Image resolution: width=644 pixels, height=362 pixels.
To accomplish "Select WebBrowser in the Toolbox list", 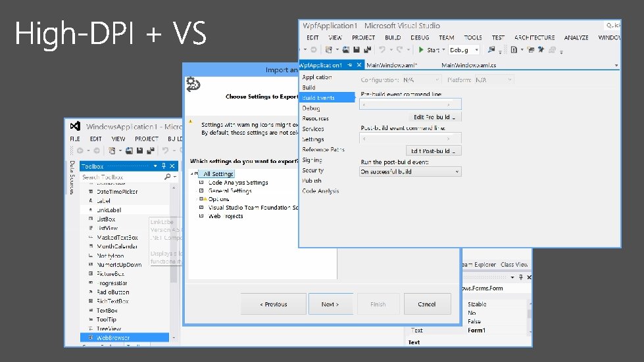I will pos(124,338).
